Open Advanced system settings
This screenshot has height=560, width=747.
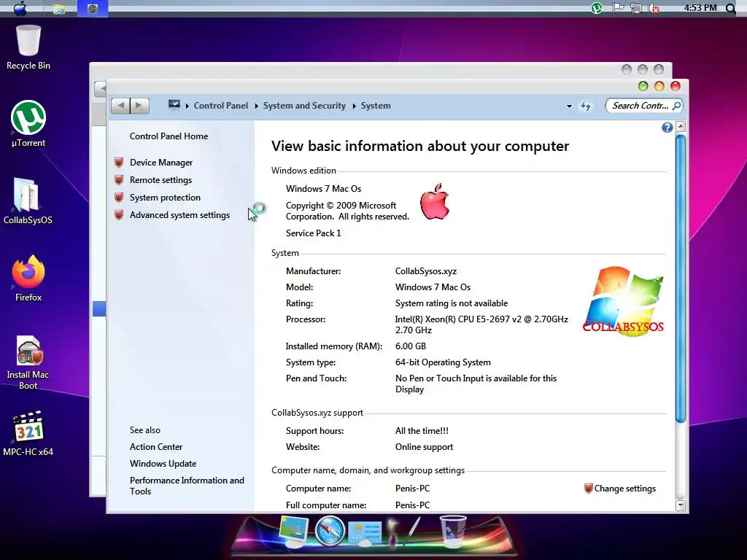(179, 215)
